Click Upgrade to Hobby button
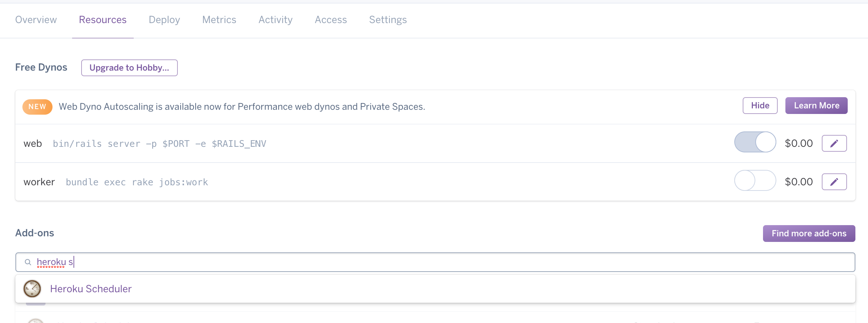The height and width of the screenshot is (323, 868). (129, 68)
